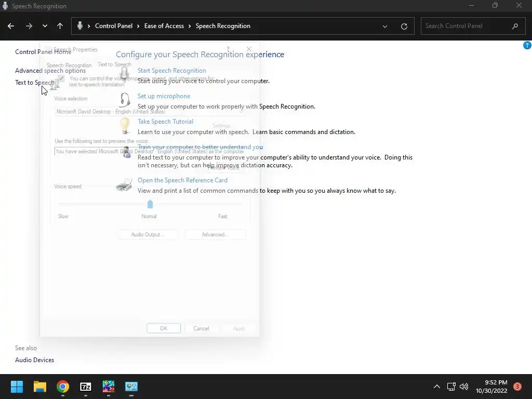This screenshot has height=399, width=532.
Task: Select Control Panel in the breadcrumb
Action: [x=114, y=26]
